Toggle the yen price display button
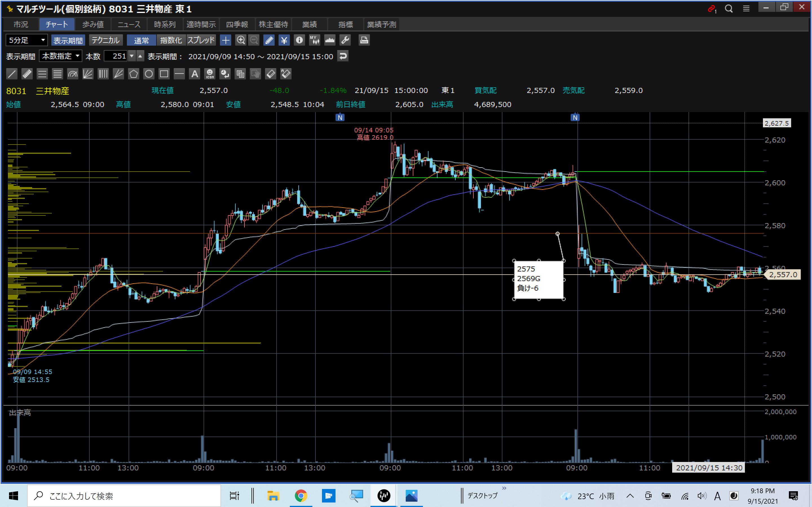The image size is (812, 507). (284, 40)
